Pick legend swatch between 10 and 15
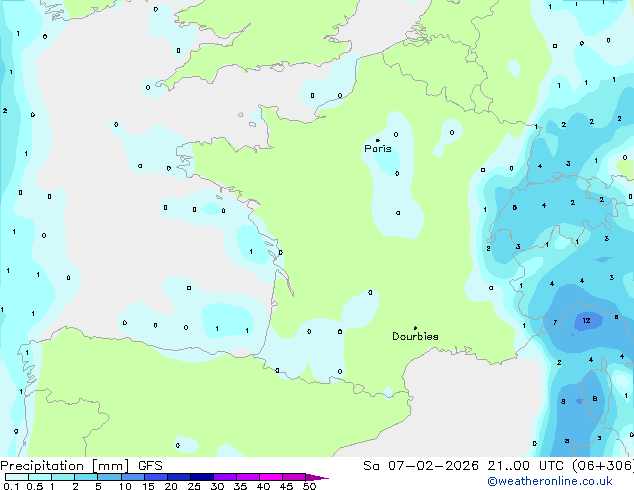634x490 pixels. pyautogui.click(x=132, y=477)
